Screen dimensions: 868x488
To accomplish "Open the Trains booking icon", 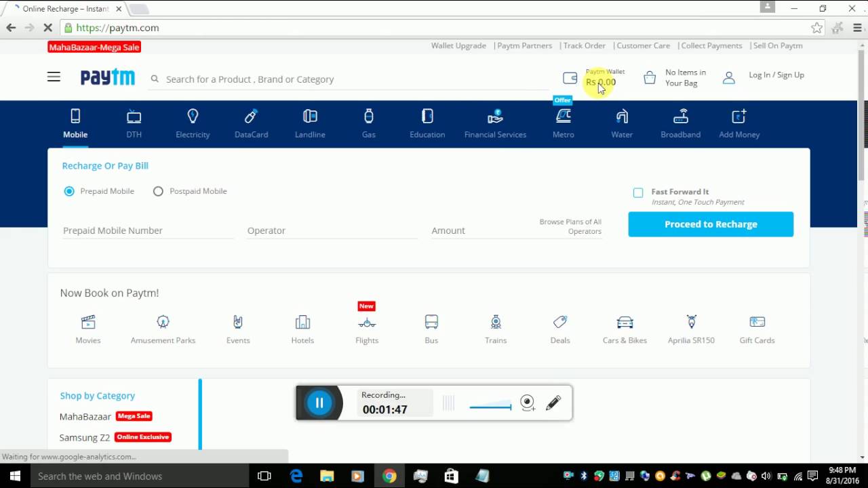I will (496, 322).
